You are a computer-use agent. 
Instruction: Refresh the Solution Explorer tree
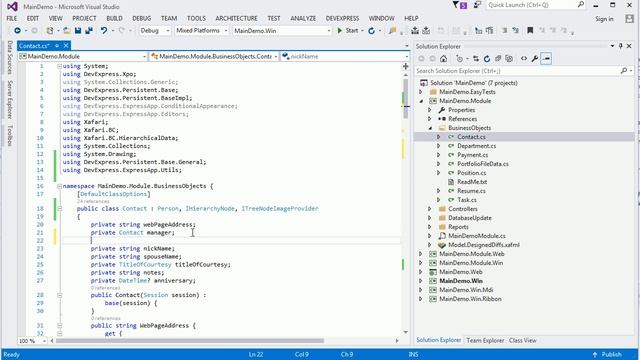[487, 59]
